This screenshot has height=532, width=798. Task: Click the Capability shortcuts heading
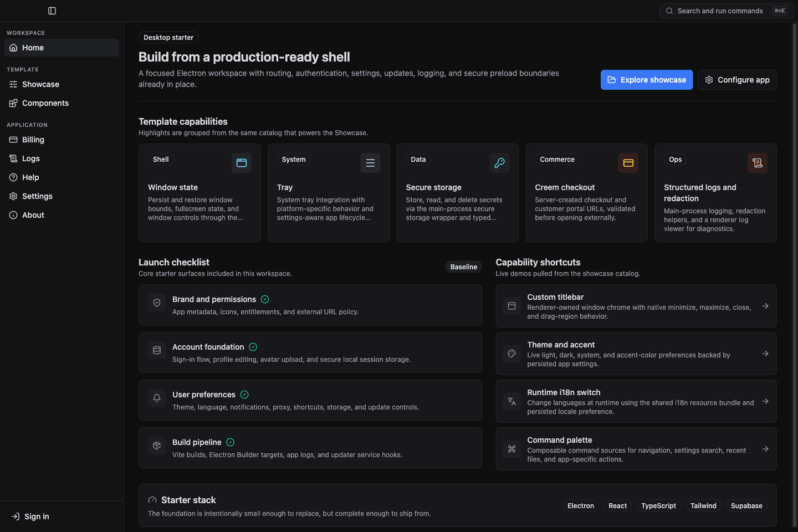pyautogui.click(x=538, y=262)
